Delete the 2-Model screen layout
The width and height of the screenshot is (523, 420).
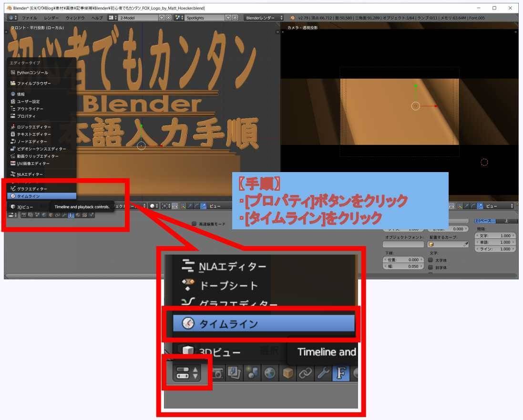coord(168,18)
